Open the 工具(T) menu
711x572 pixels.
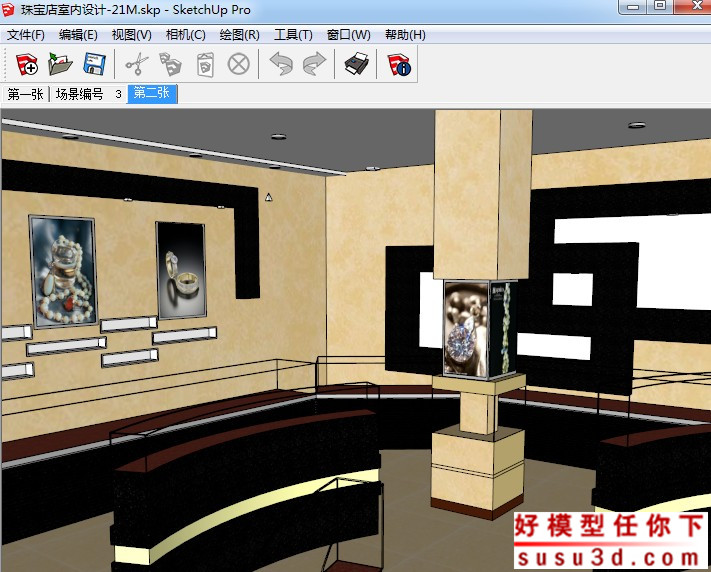pyautogui.click(x=293, y=35)
